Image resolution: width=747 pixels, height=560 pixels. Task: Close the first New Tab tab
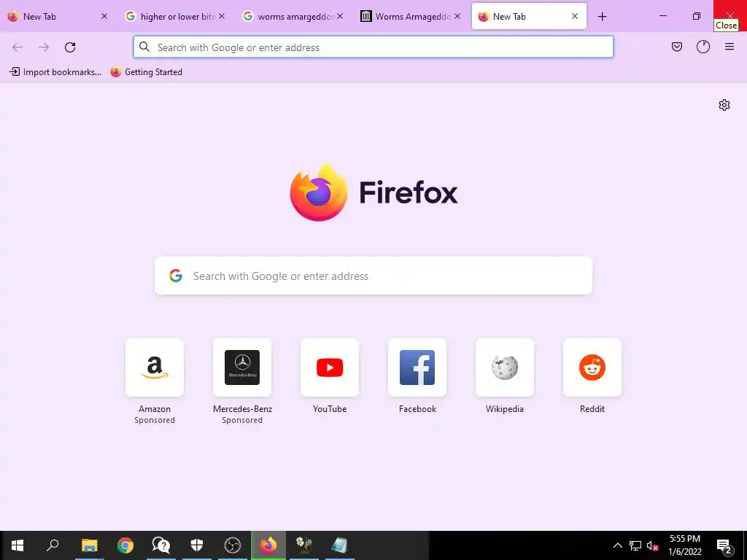click(104, 16)
